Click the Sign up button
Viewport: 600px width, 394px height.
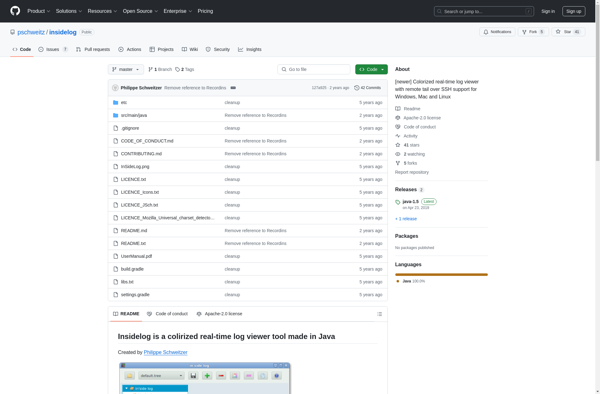tap(573, 11)
